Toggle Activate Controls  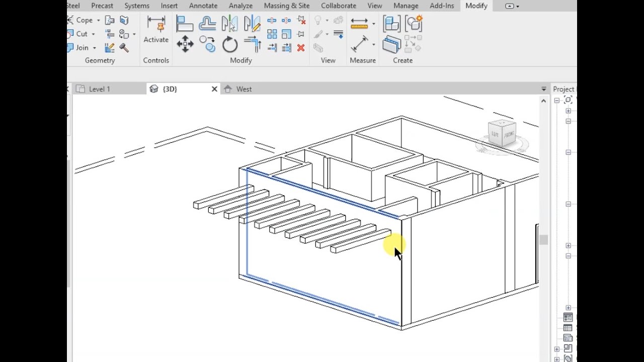(x=156, y=30)
